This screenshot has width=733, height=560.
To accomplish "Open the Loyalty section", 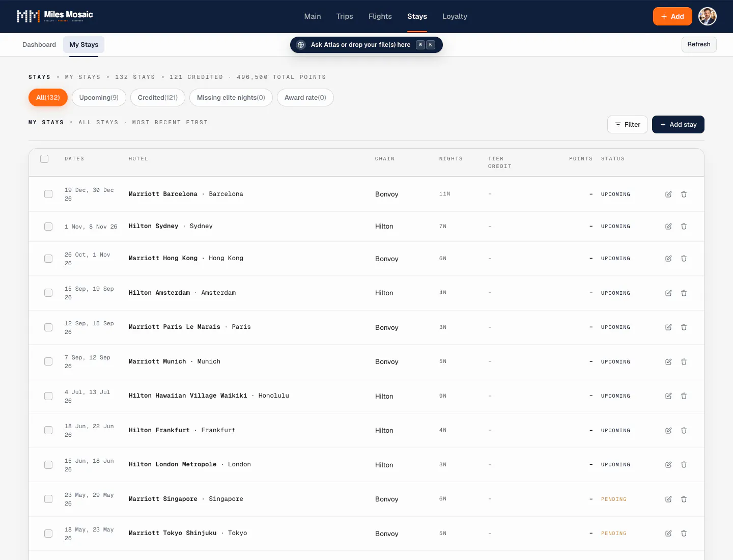I will pos(455,16).
